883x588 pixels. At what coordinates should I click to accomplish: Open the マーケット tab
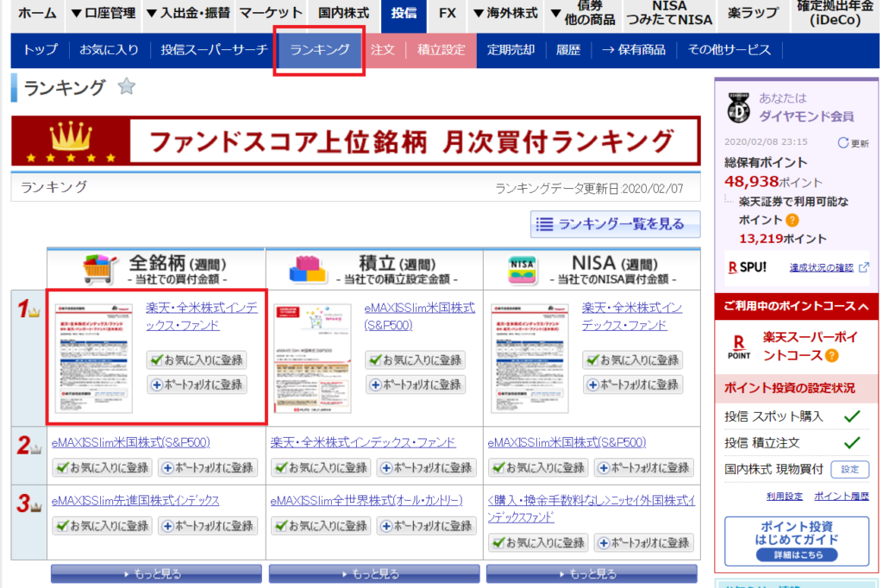[x=271, y=13]
